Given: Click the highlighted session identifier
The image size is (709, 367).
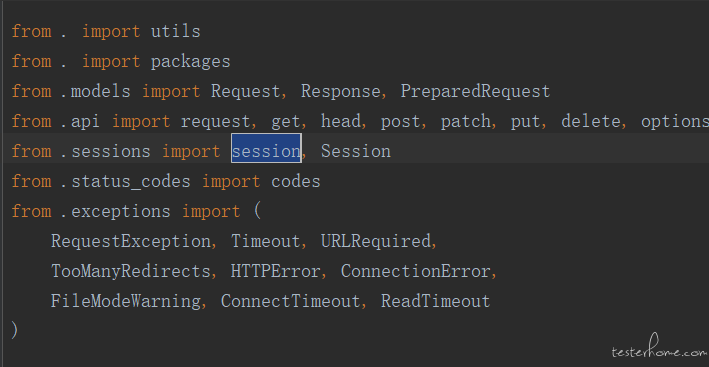Looking at the screenshot, I should point(266,151).
